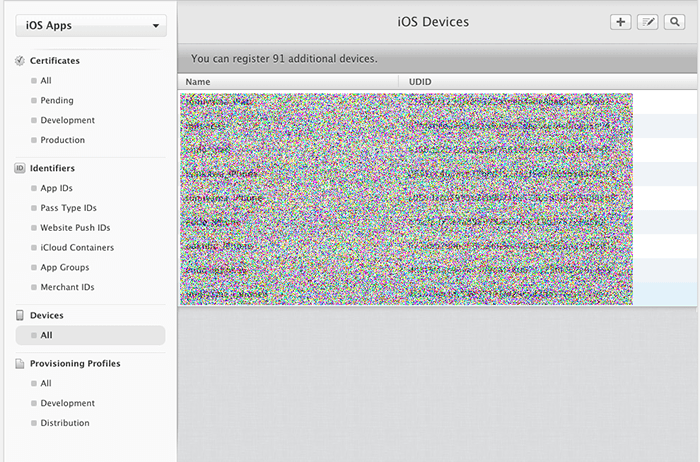
Task: Open iCloud Containers list
Action: 77,248
